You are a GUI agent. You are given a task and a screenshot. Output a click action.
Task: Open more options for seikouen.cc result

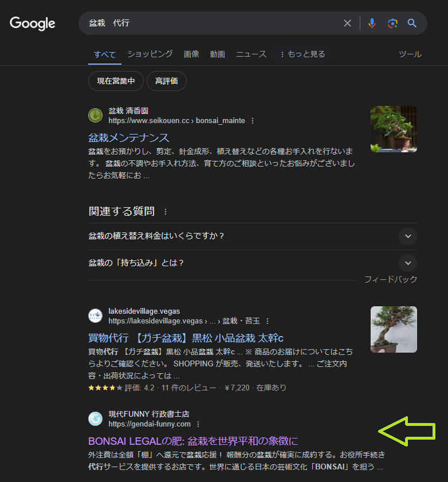pyautogui.click(x=253, y=121)
